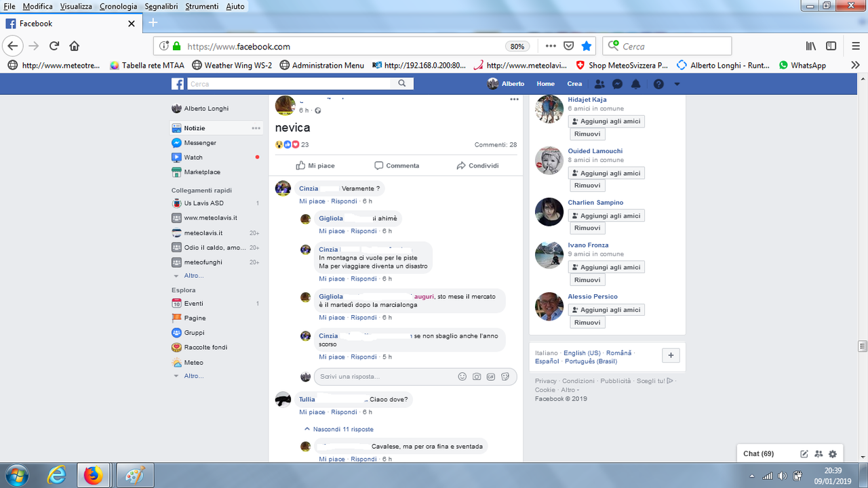Image resolution: width=868 pixels, height=488 pixels.
Task: Click the Facebook logo in blue bar
Action: (x=178, y=84)
